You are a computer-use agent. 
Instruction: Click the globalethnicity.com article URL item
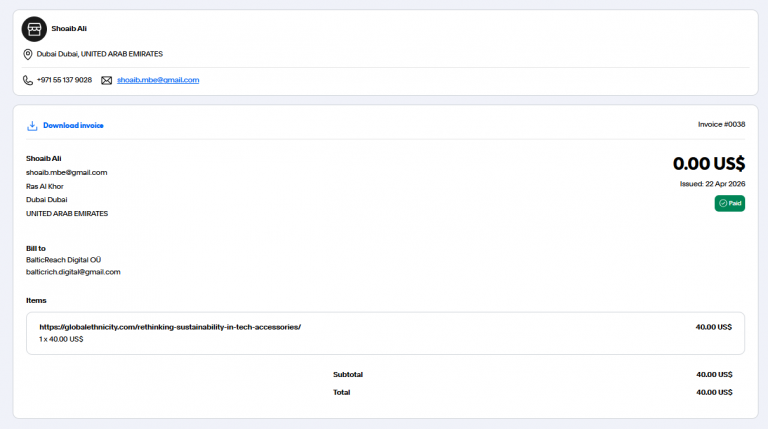point(170,327)
